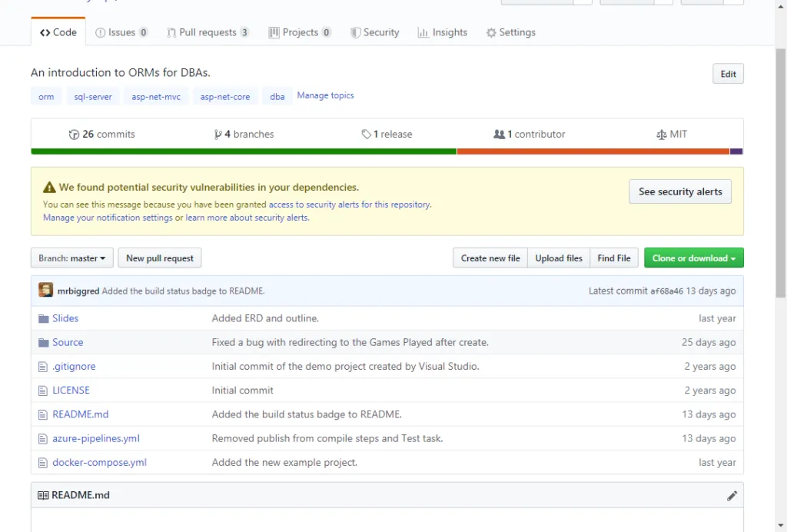Click the docker-compose.yml file icon
Screen dimensions: 787x532
[43, 464]
